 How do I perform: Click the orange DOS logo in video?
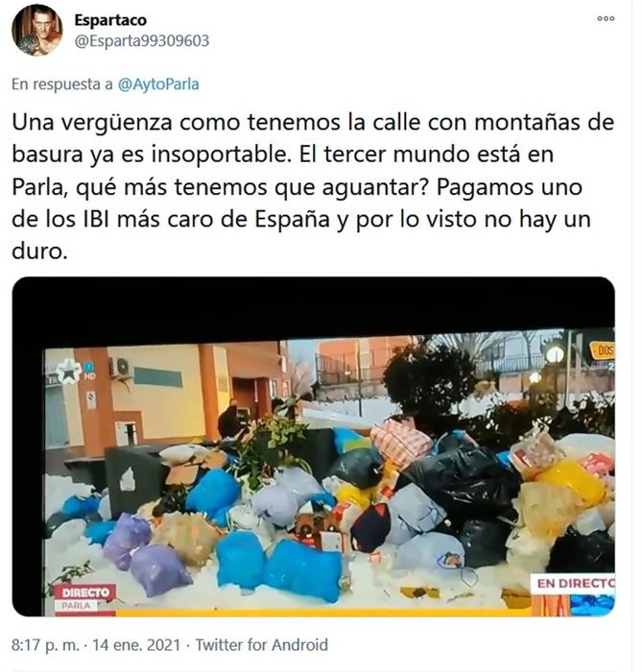(x=604, y=351)
